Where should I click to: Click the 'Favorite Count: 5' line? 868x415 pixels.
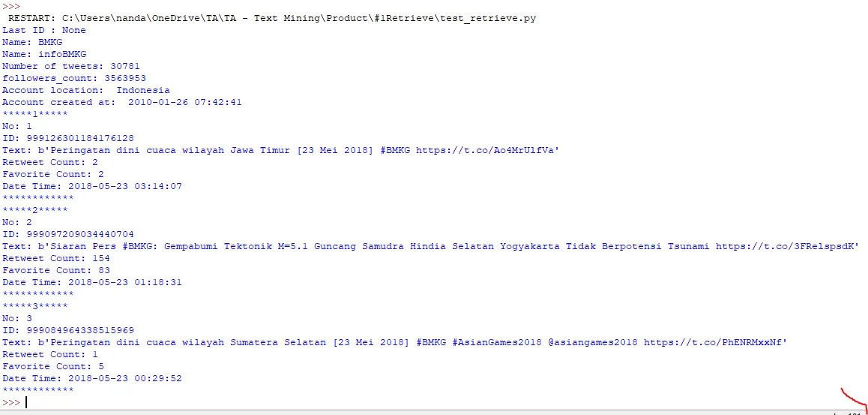pyautogui.click(x=53, y=367)
